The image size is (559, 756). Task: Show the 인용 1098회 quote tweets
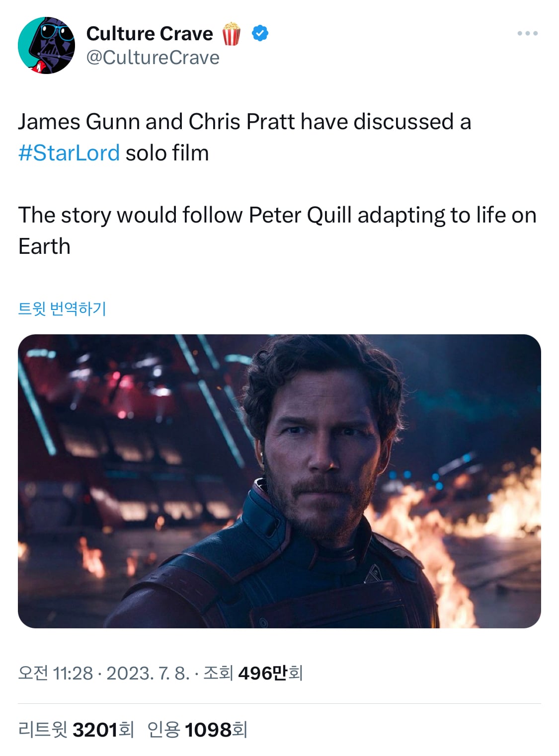click(x=197, y=730)
